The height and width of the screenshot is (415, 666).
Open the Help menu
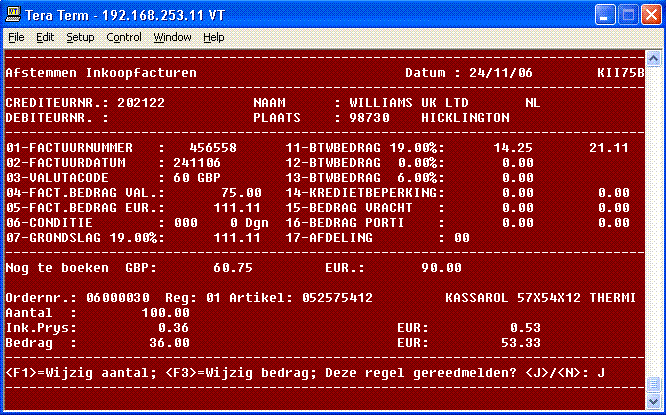[214, 37]
